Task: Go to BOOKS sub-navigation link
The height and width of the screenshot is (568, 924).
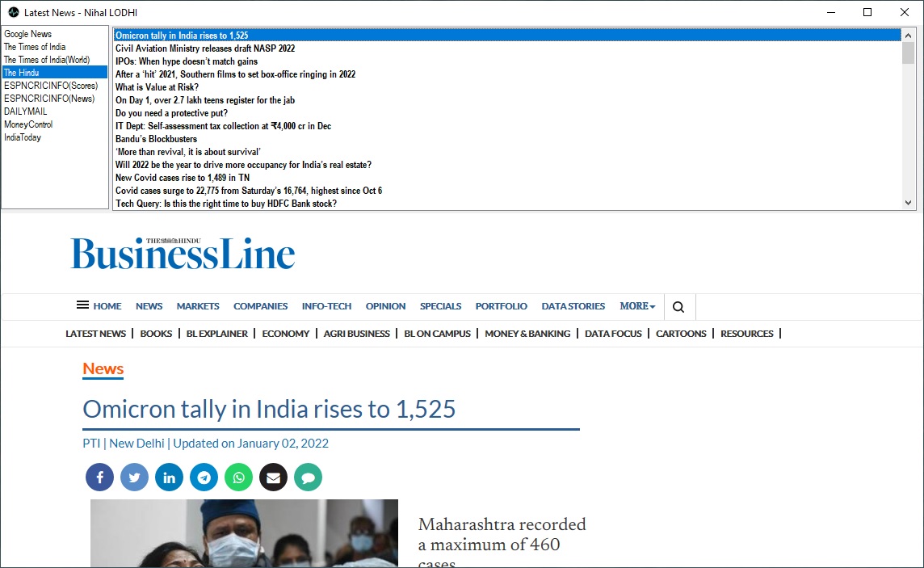Action: pyautogui.click(x=156, y=334)
